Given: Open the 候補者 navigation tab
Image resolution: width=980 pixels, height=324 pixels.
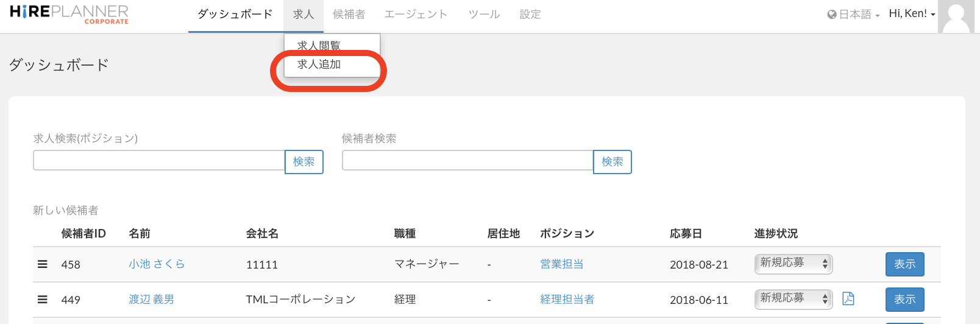Looking at the screenshot, I should tap(349, 15).
